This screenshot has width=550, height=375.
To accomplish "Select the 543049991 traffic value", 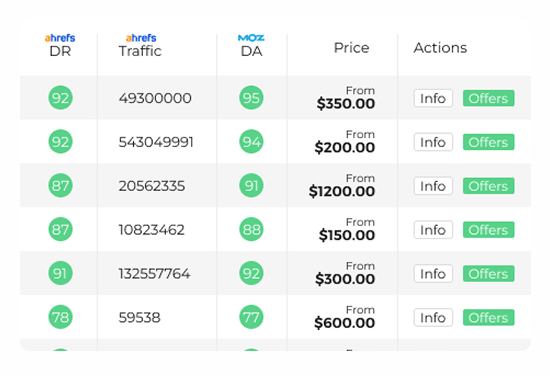I will [x=156, y=142].
